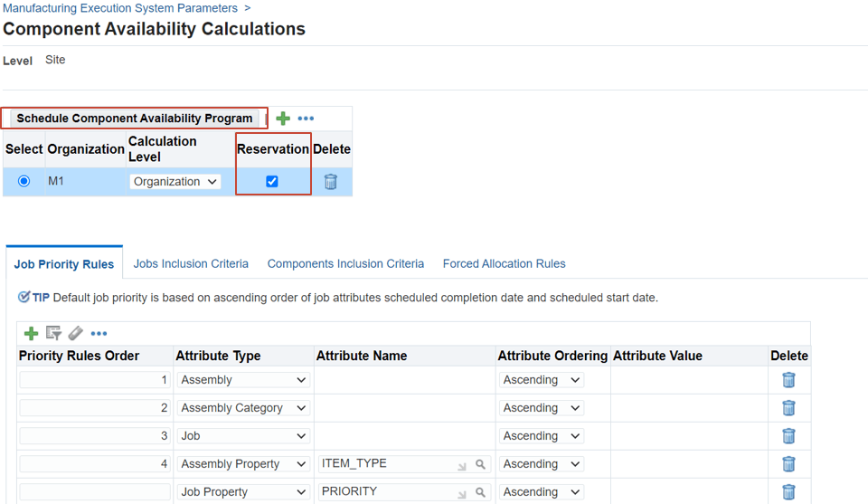The image size is (868, 504).
Task: Click the priority order field containing 4
Action: pyautogui.click(x=95, y=464)
